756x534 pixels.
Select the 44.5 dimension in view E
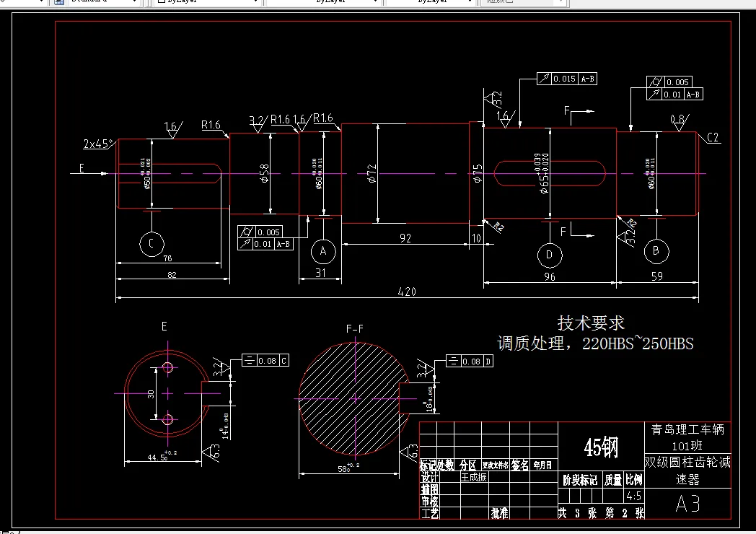(162, 456)
